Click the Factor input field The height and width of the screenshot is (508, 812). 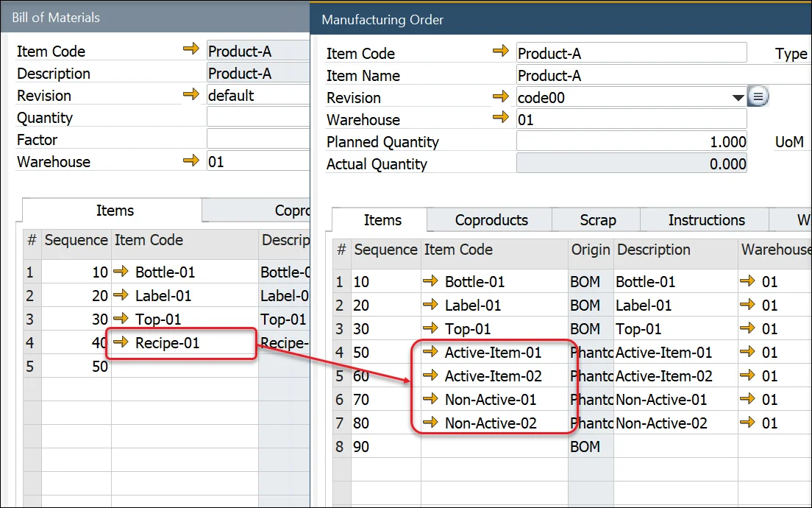click(x=257, y=139)
